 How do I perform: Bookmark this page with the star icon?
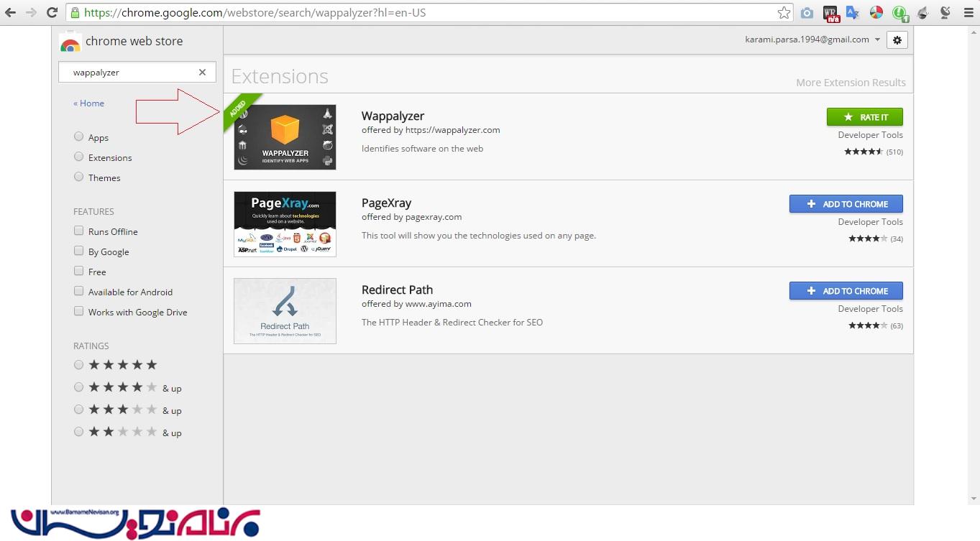point(784,12)
